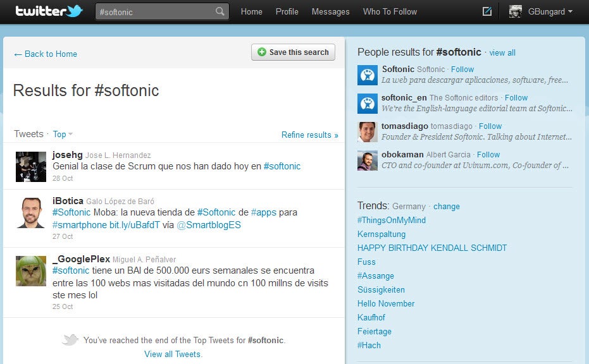This screenshot has width=589, height=364.
Task: Expand Refine results options
Action: tap(309, 135)
